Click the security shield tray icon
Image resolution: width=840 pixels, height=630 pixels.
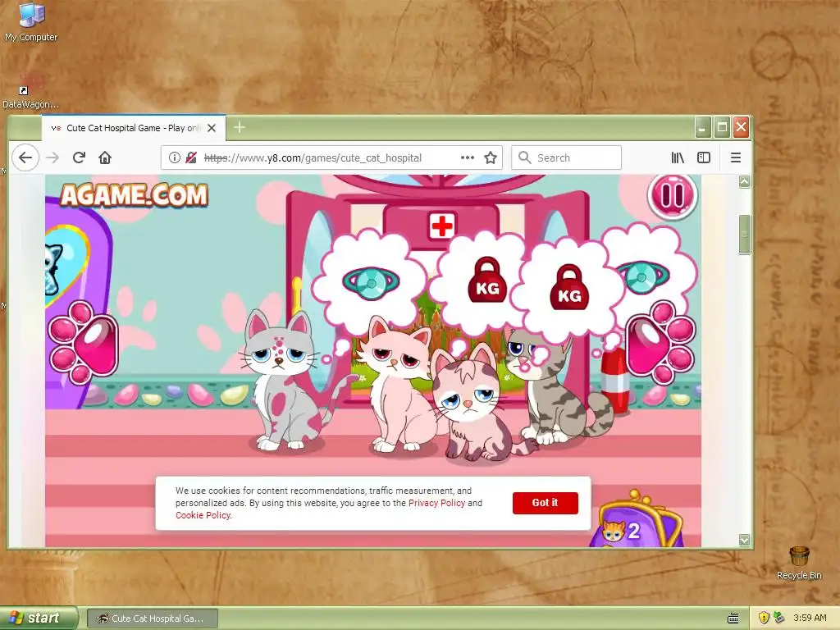click(x=764, y=618)
